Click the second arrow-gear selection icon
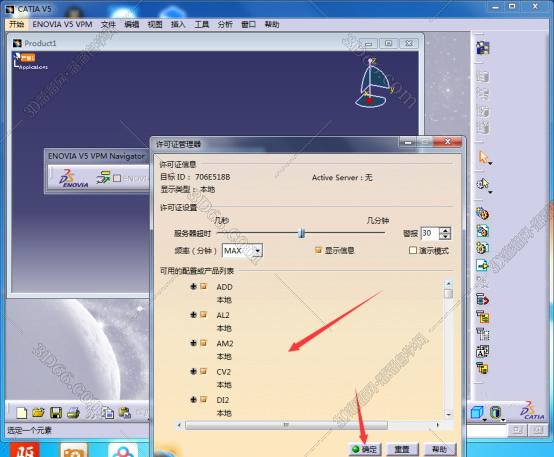The width and height of the screenshot is (554, 457). (483, 184)
